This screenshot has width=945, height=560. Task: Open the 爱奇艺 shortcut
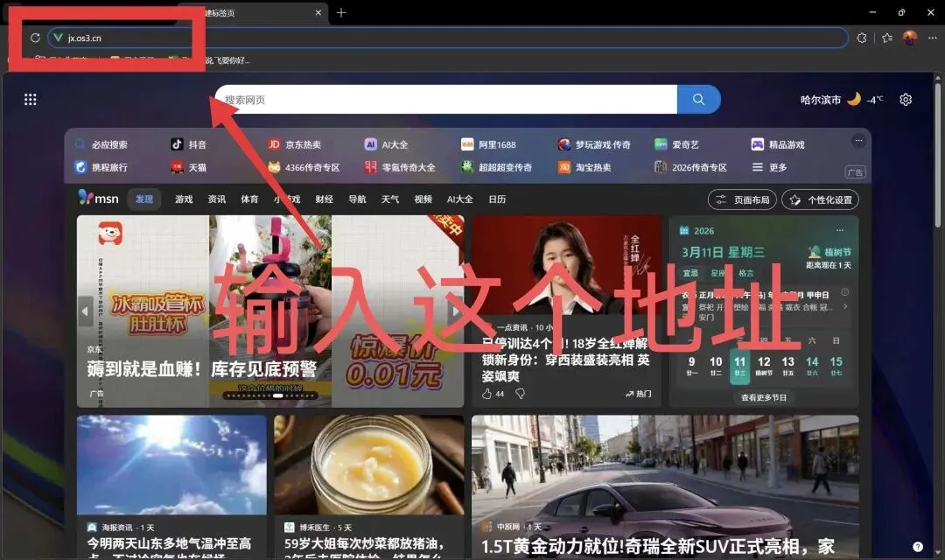tap(676, 144)
